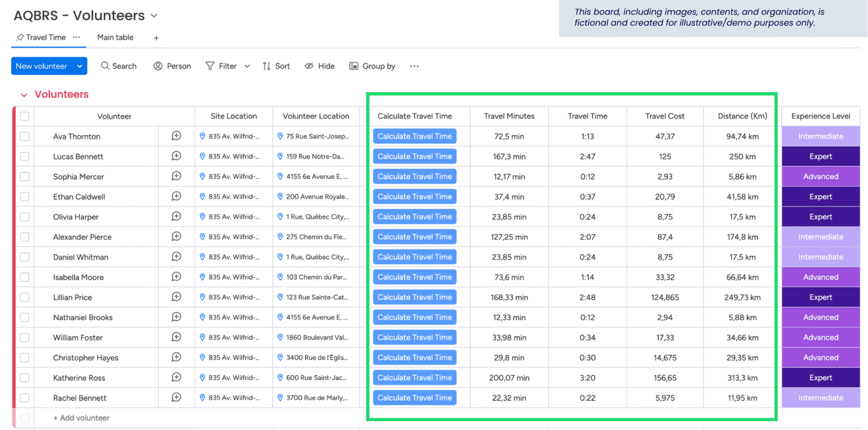868x430 pixels.
Task: Click map pin for Lucas Bennett's volunteer location
Action: [x=280, y=156]
